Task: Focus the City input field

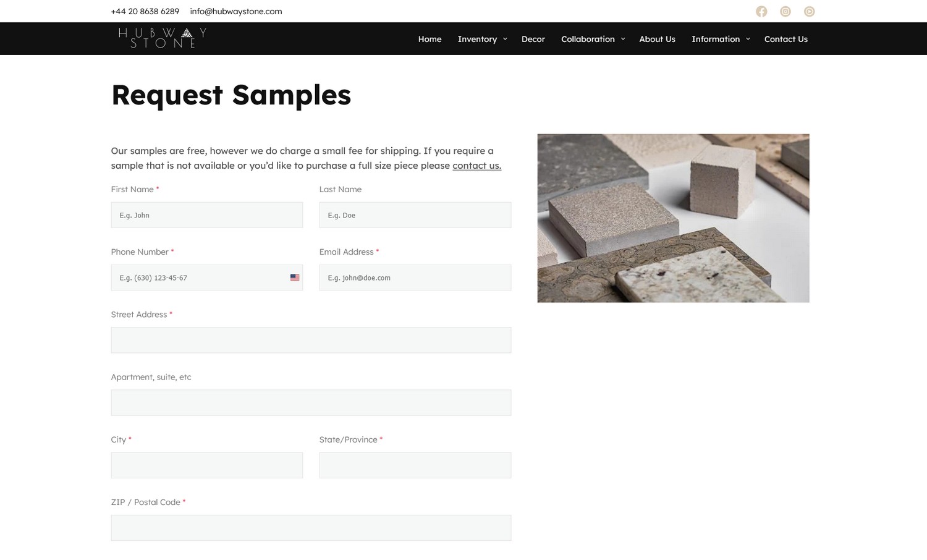Action: tap(207, 465)
